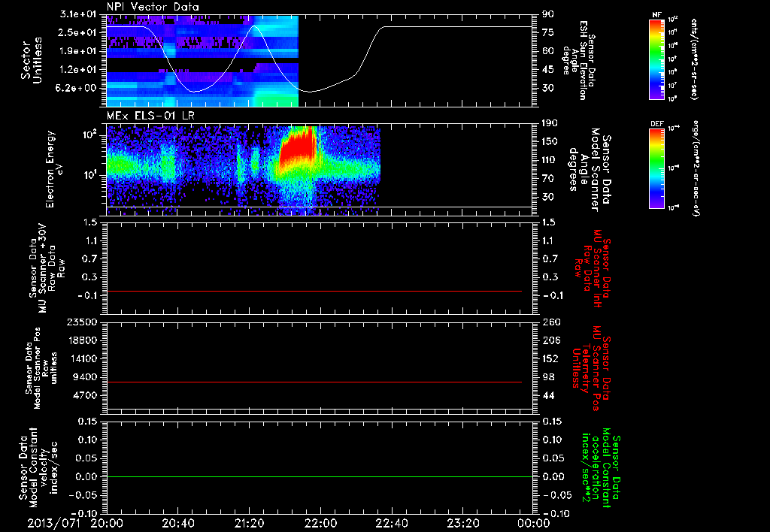Click the 'Electron Energy eV' axis label

click(54, 169)
